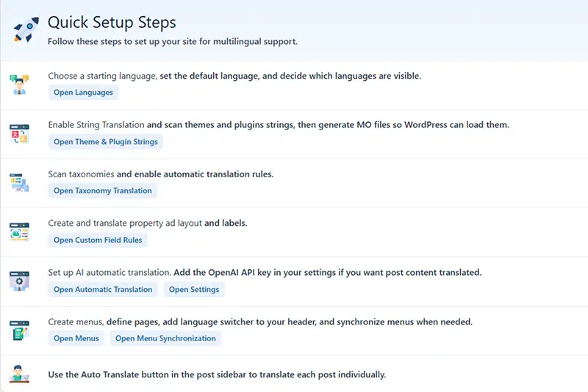The width and height of the screenshot is (588, 392).
Task: Open Taxonomy Translation page
Action: (103, 191)
